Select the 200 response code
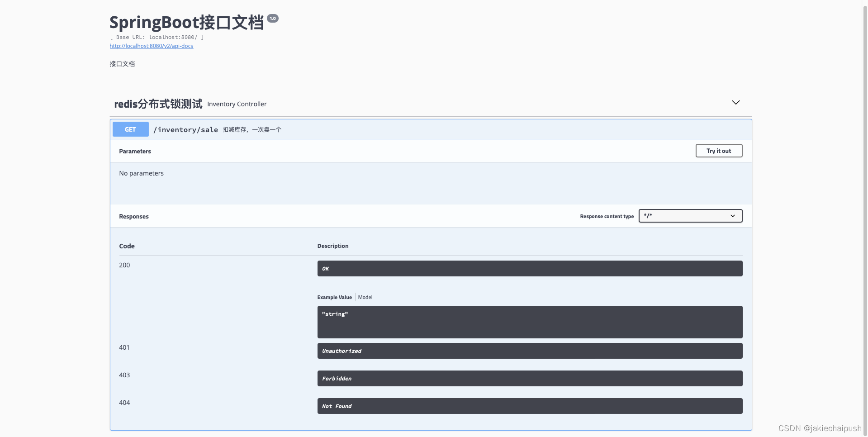This screenshot has height=437, width=868. coord(124,265)
